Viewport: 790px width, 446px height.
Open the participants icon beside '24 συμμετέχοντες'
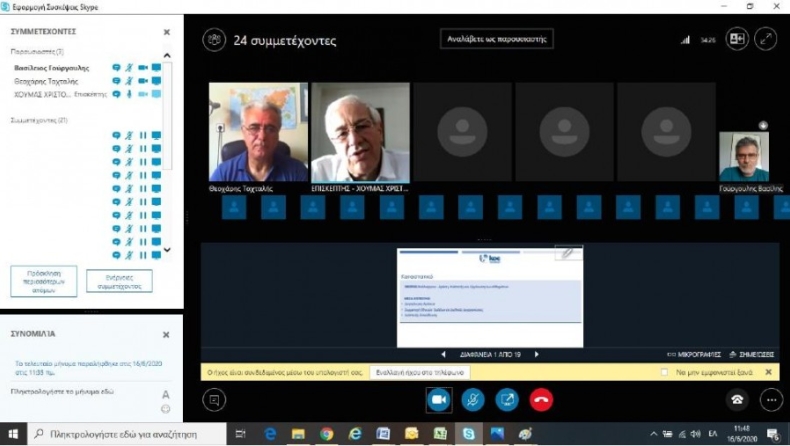213,40
